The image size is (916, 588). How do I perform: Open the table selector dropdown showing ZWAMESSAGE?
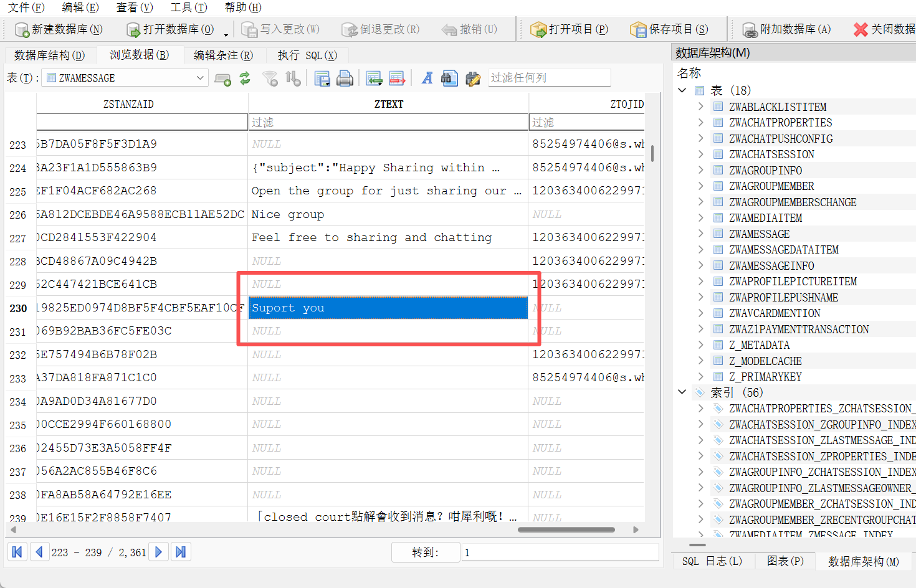coord(124,78)
